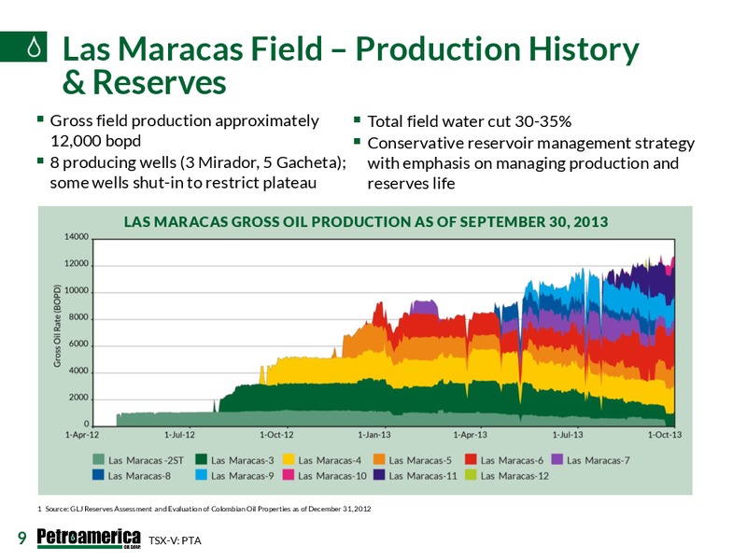
Task: Click the '1-Jul-12' x-axis date
Action: (x=179, y=435)
